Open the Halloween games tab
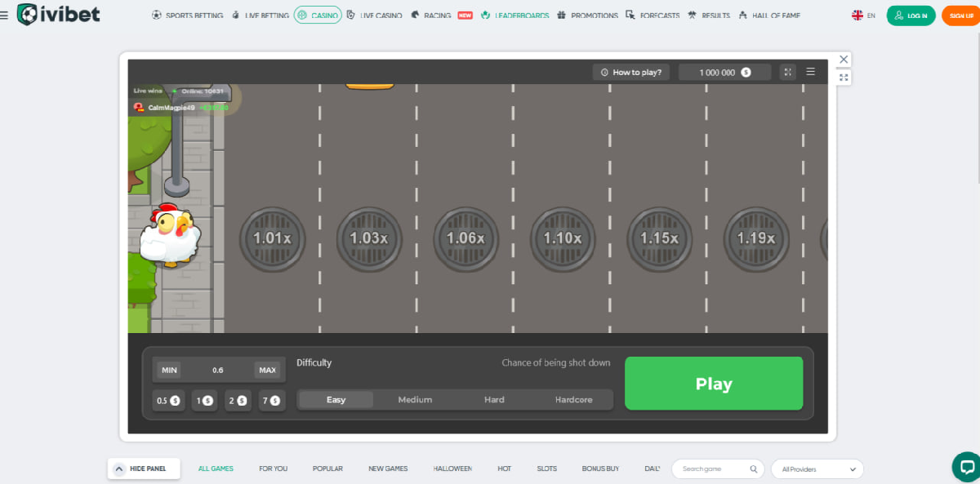 tap(452, 468)
